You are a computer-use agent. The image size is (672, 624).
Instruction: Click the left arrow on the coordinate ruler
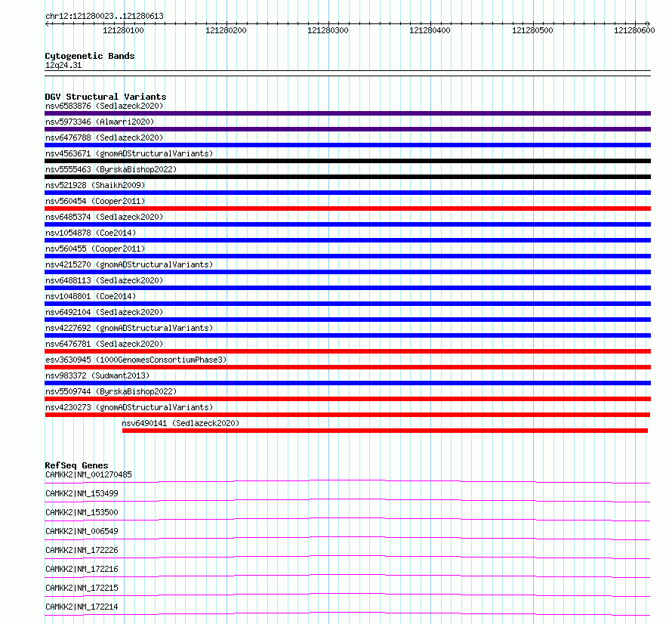pyautogui.click(x=48, y=24)
